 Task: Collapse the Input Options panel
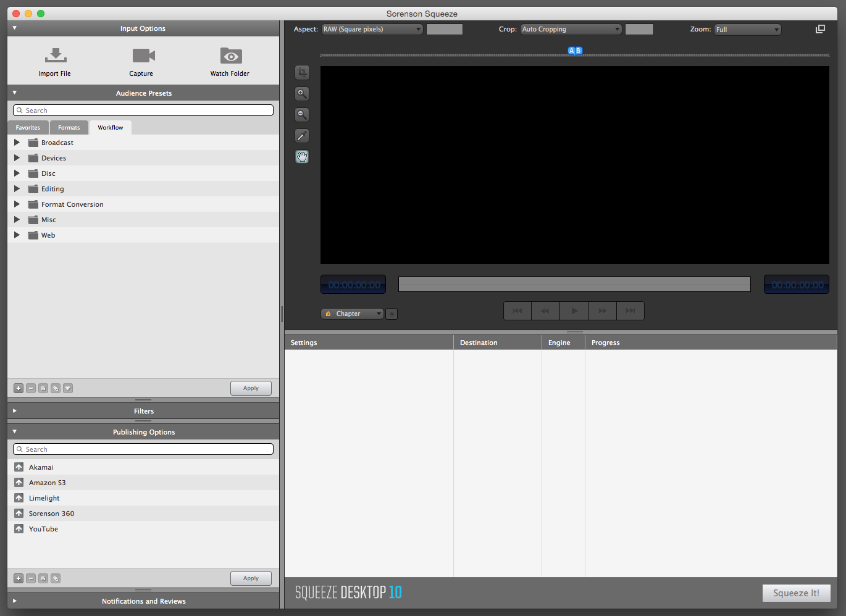[14, 28]
